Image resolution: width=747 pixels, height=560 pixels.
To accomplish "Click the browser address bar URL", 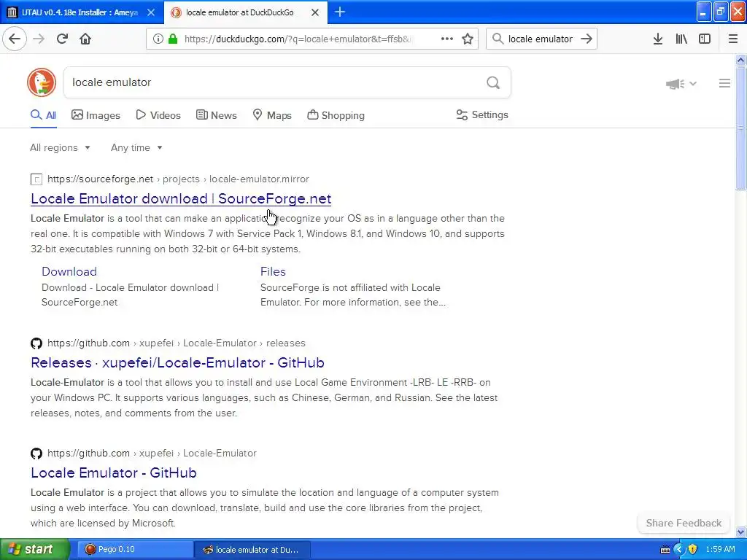I will 298,39.
